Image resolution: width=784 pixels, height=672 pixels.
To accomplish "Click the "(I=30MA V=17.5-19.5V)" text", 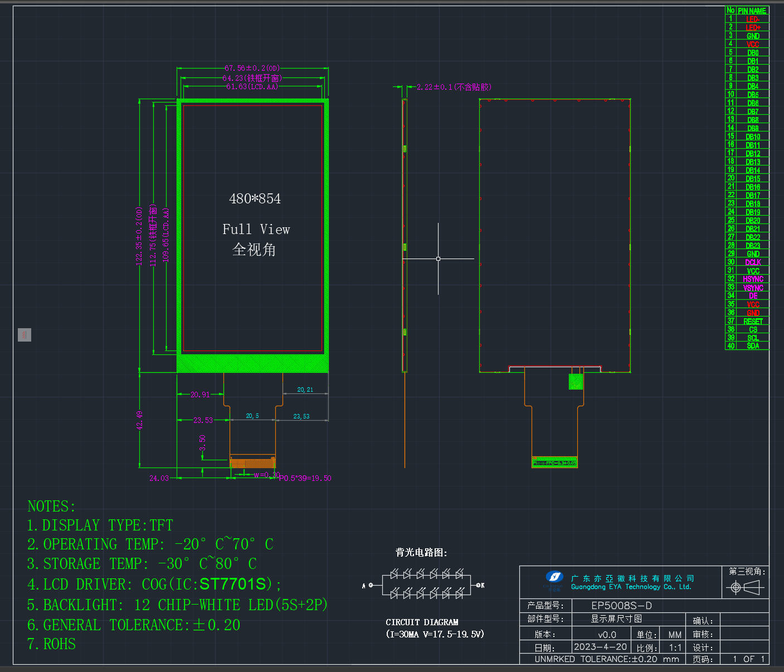I will tap(435, 634).
